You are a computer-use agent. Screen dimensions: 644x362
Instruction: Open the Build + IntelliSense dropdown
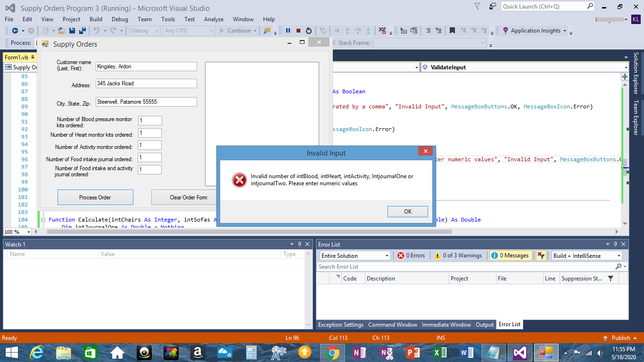click(x=587, y=255)
